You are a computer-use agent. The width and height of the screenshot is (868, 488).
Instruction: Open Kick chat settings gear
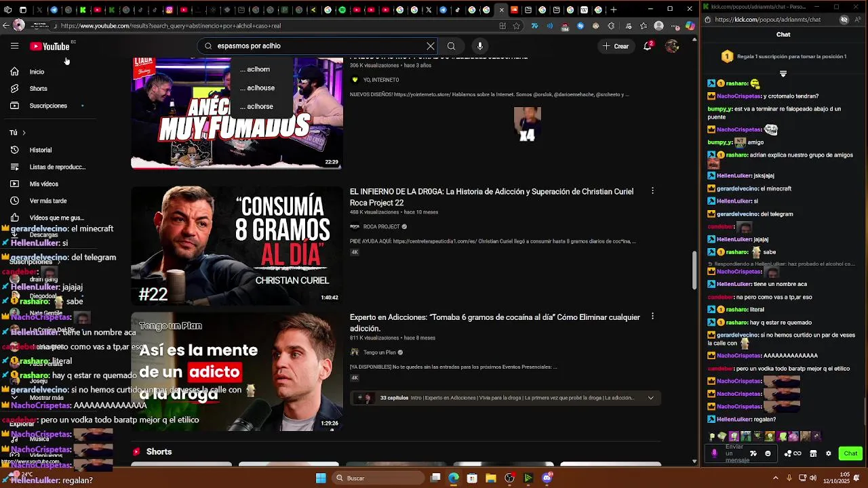click(828, 453)
